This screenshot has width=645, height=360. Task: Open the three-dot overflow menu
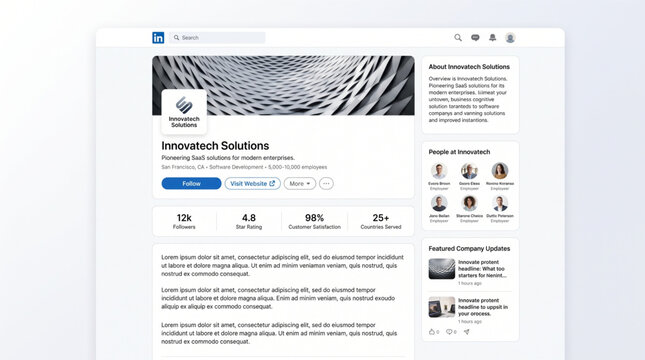coord(326,183)
